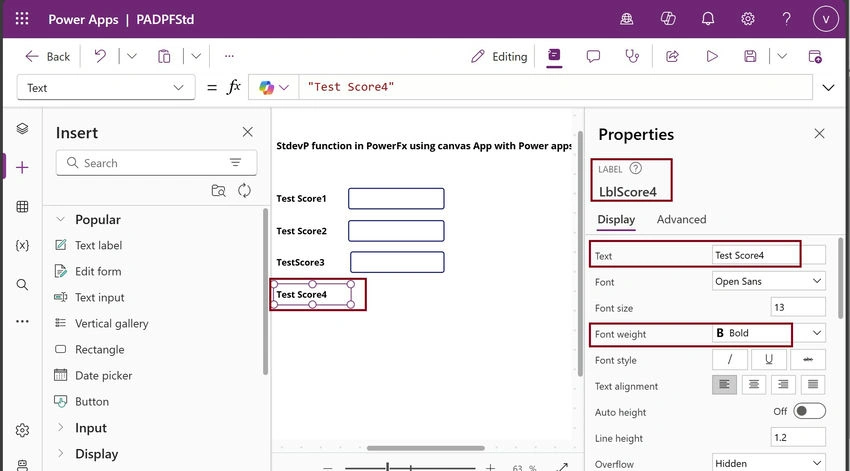Open the user account avatar
The width and height of the screenshot is (850, 471).
click(x=826, y=19)
